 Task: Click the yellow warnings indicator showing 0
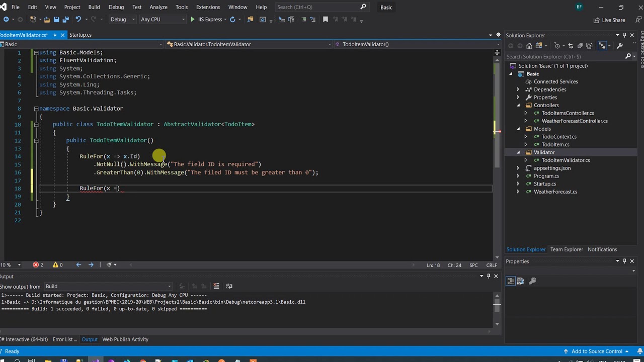click(57, 265)
